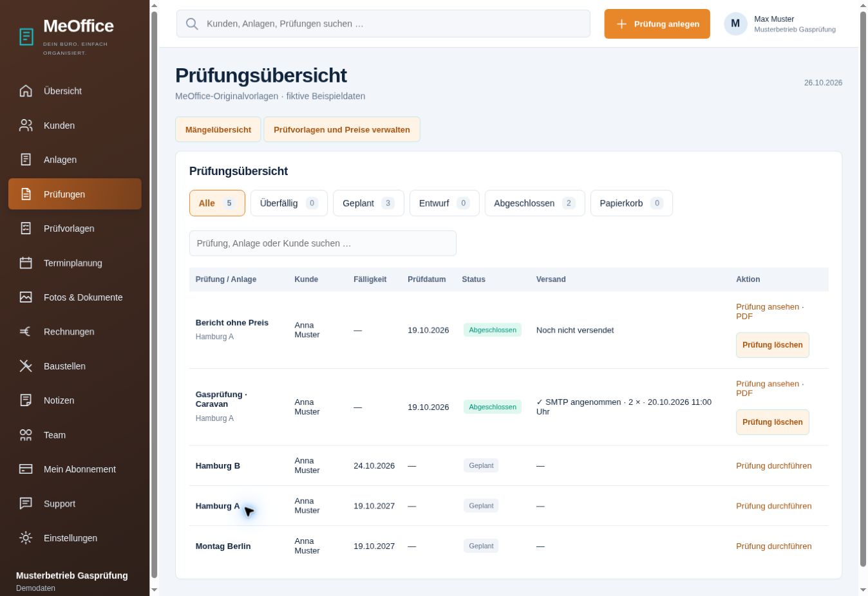Click the magnifier icon in the top search bar
The width and height of the screenshot is (868, 596).
tap(192, 24)
